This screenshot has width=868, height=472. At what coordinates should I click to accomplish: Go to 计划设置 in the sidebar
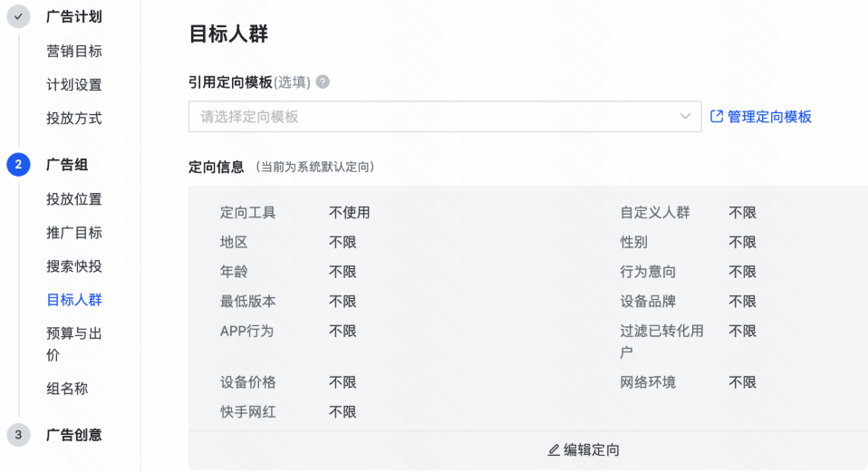(x=74, y=84)
